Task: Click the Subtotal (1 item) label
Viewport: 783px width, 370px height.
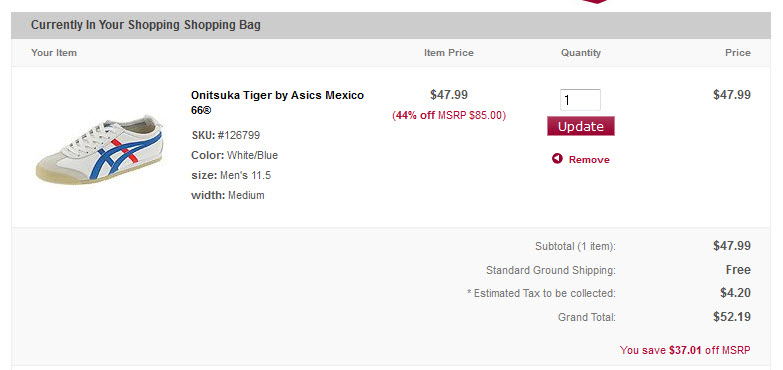Action: [575, 246]
